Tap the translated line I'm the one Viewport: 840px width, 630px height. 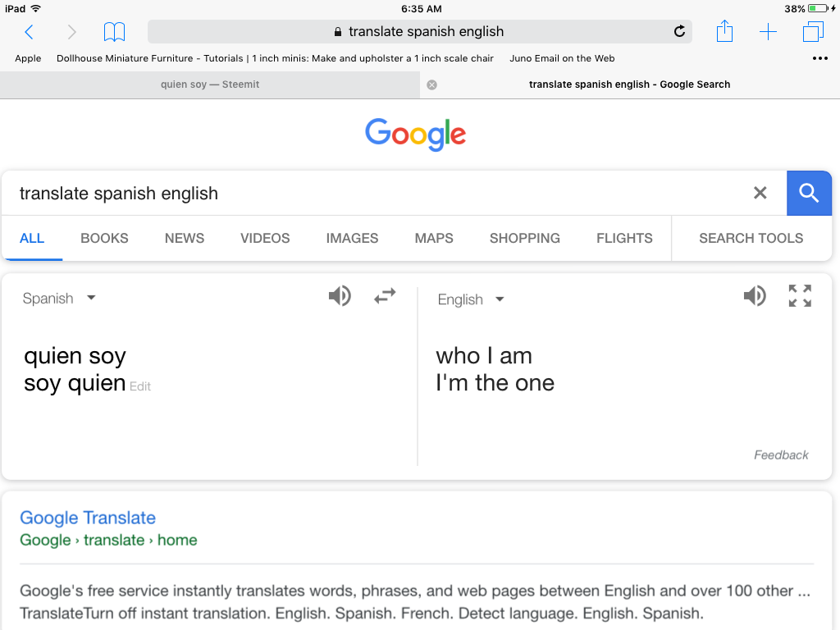(495, 383)
